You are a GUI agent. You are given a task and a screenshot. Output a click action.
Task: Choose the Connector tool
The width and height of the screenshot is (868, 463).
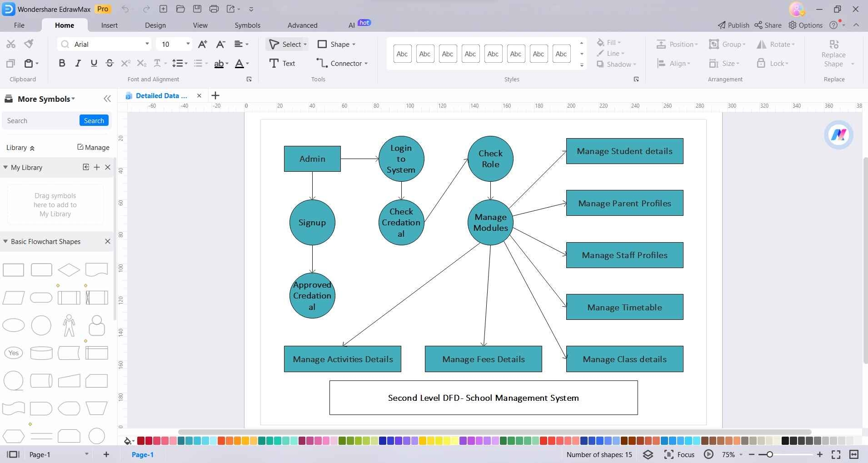[342, 63]
